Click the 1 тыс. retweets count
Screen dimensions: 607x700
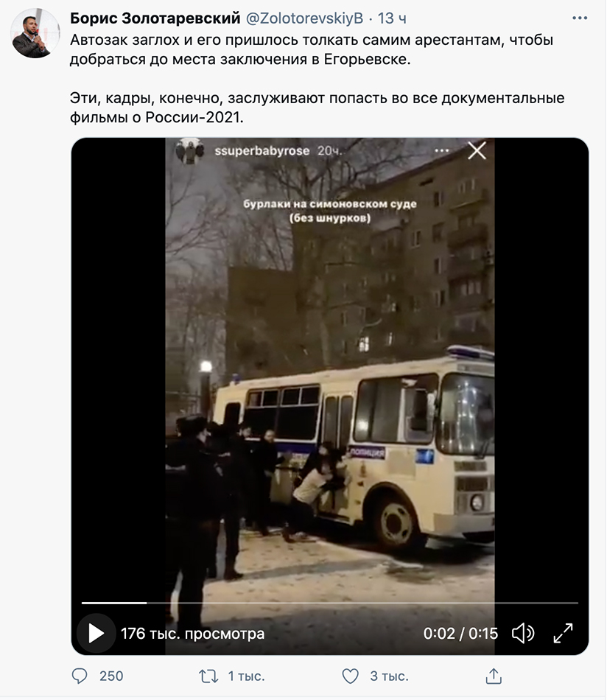246,676
